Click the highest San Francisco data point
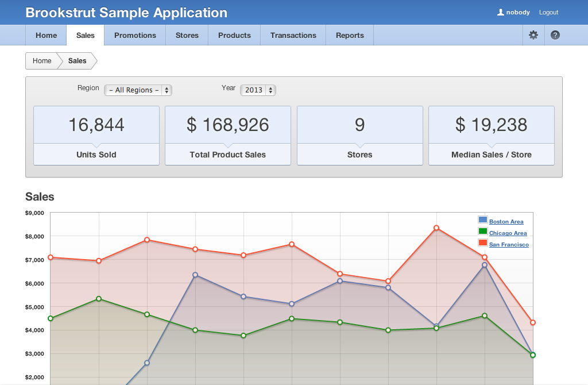 [x=436, y=228]
